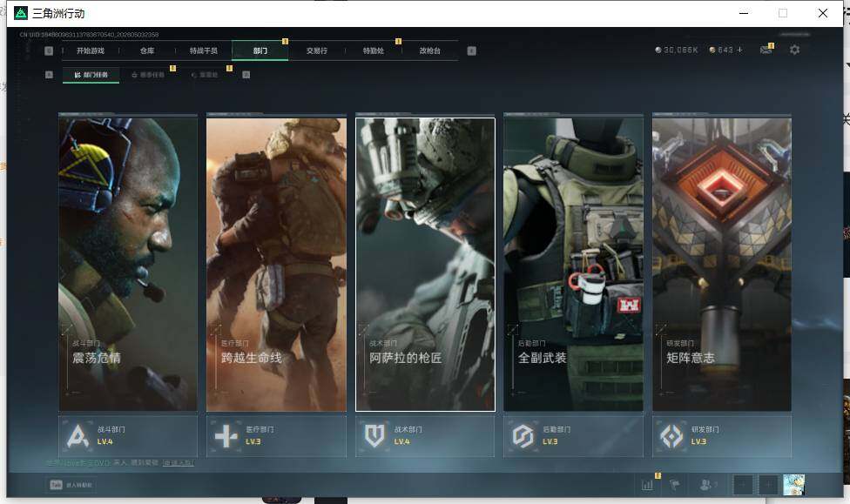Minimize the 三角洲行动 window
The height and width of the screenshot is (504, 850).
tap(744, 13)
